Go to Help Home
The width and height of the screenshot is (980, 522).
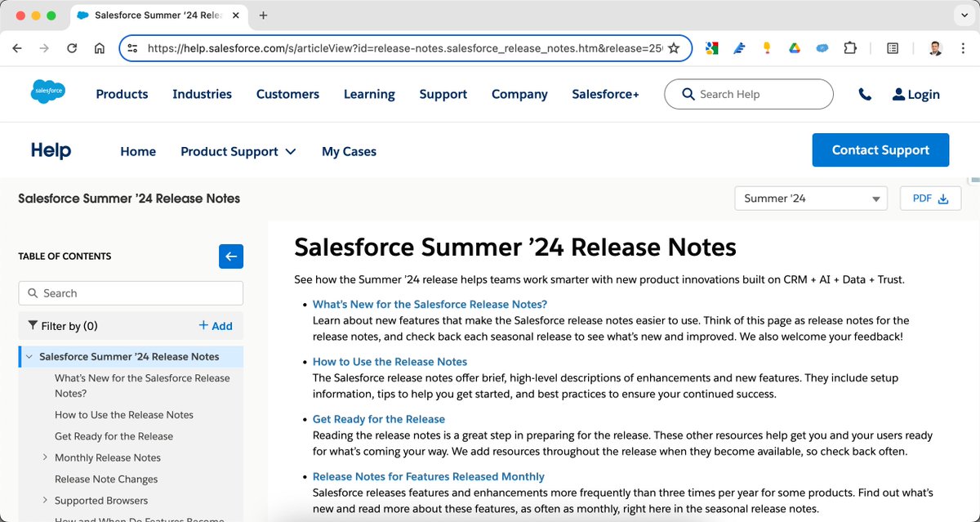(138, 151)
